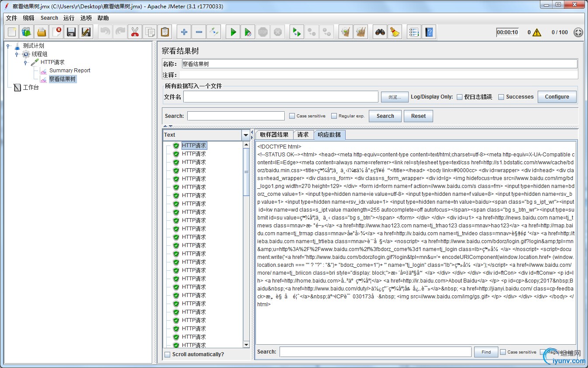Click the Reset Search brush icon
Viewport: 588px width, 368px height.
pyautogui.click(x=395, y=32)
